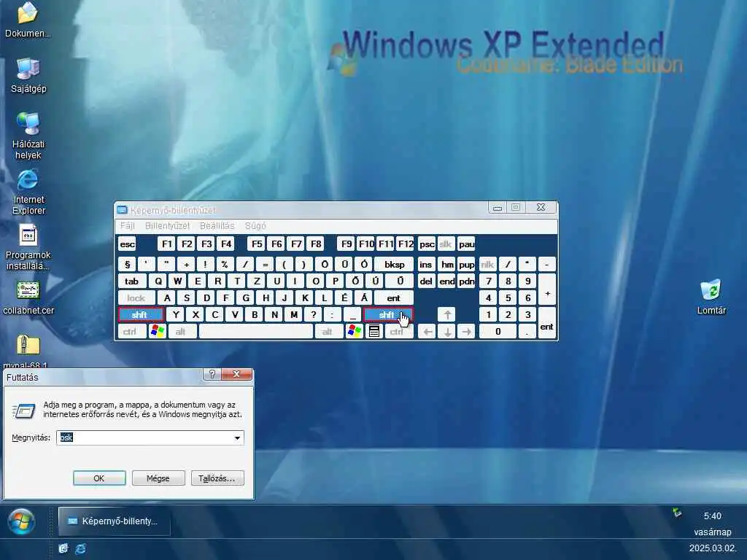Click the numpad 0 key
The height and width of the screenshot is (560, 747).
pyautogui.click(x=498, y=332)
